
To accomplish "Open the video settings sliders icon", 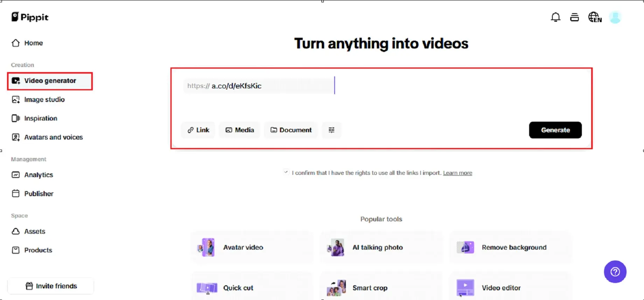I will (331, 130).
